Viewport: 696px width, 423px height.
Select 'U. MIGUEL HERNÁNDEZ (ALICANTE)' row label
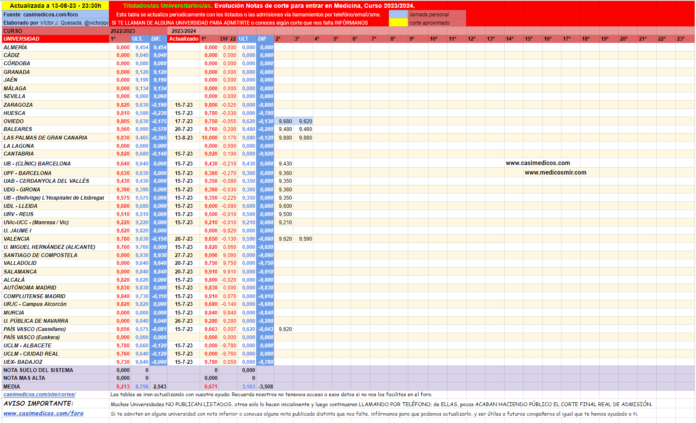coord(49,247)
